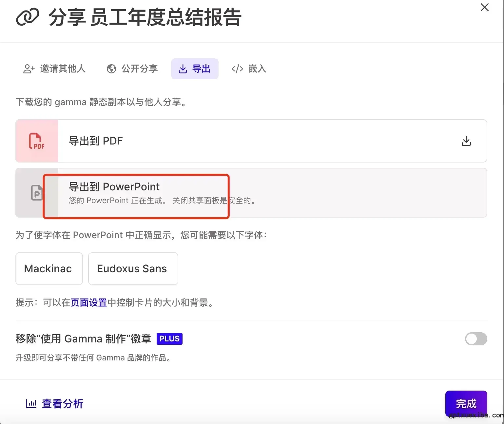The image size is (504, 424).
Task: Click the PowerPoint 正在生成 status text
Action: coord(162,201)
